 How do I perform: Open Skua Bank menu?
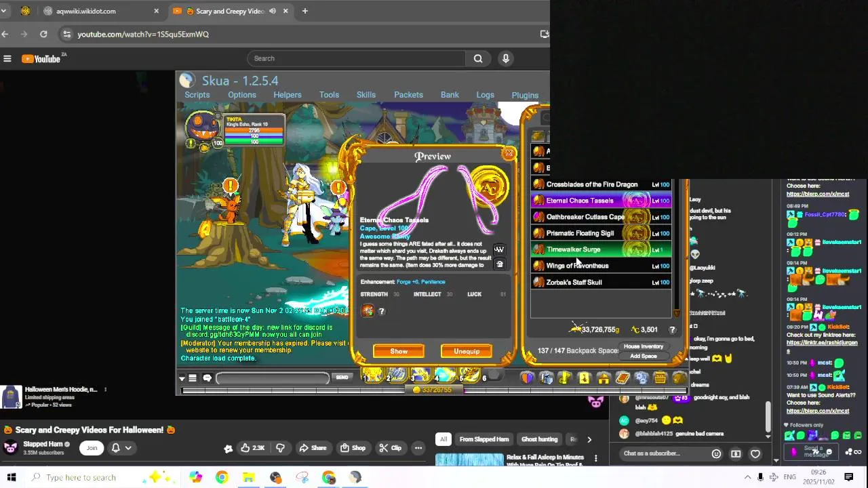pyautogui.click(x=450, y=95)
